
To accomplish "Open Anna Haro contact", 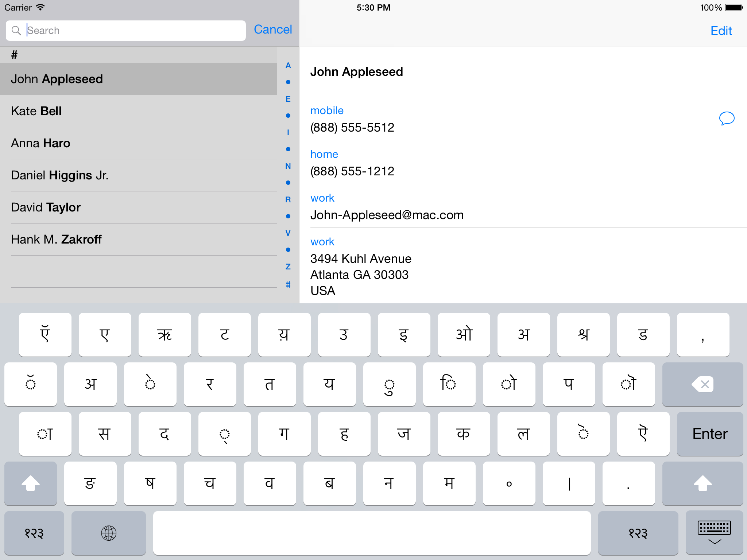I will pos(139,143).
